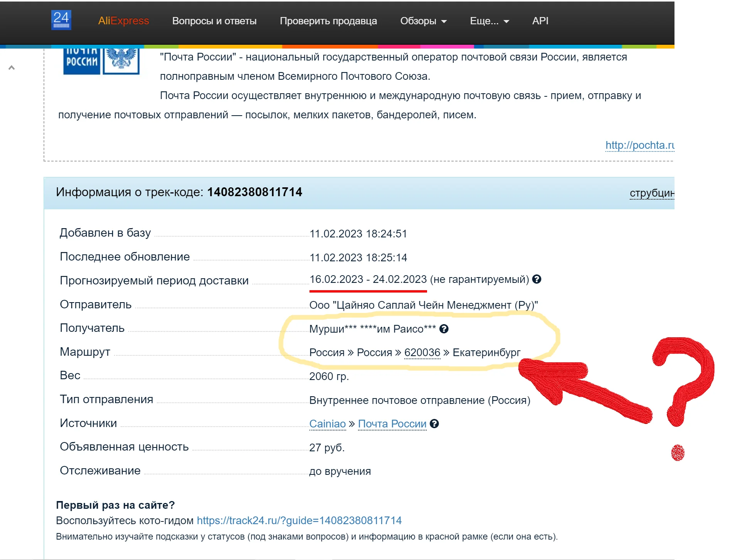This screenshot has height=560, width=735.
Task: Click help icon next to delivery period
Action: click(x=537, y=279)
